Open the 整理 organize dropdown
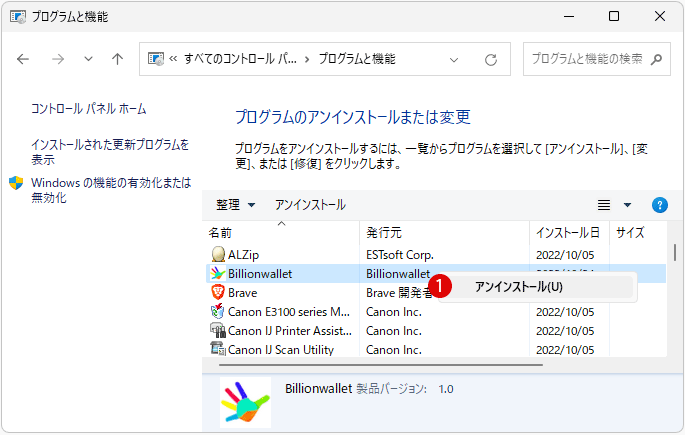The height and width of the screenshot is (435, 685). pyautogui.click(x=235, y=205)
